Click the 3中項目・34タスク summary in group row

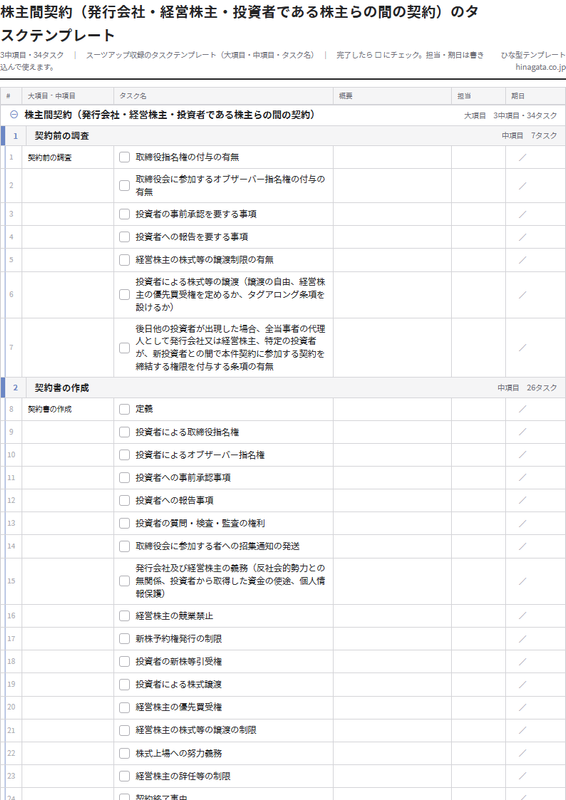coord(525,116)
